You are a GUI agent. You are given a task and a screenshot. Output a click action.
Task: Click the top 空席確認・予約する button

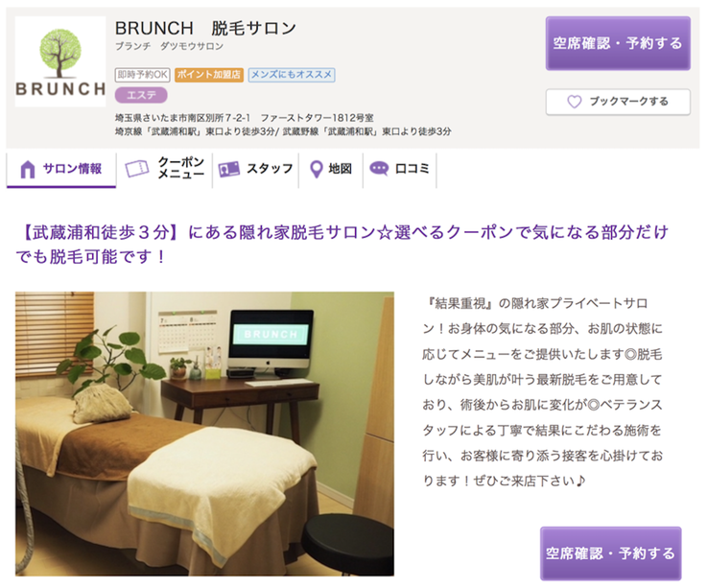618,43
